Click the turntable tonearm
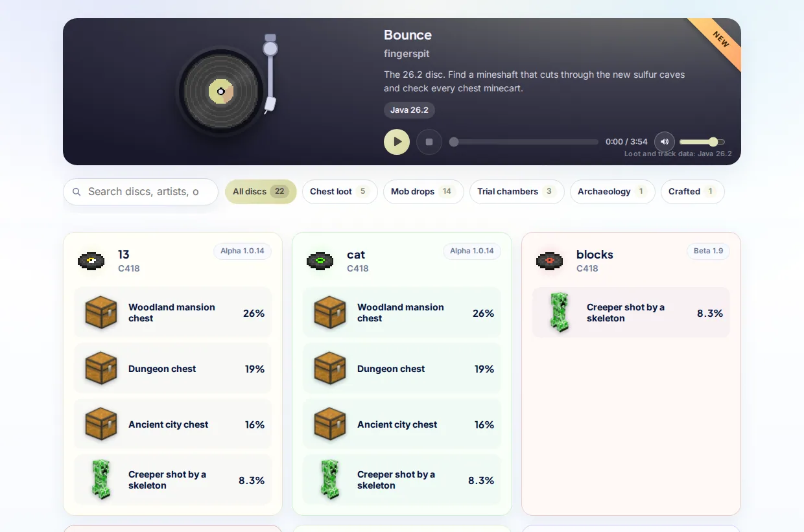 [x=270, y=75]
